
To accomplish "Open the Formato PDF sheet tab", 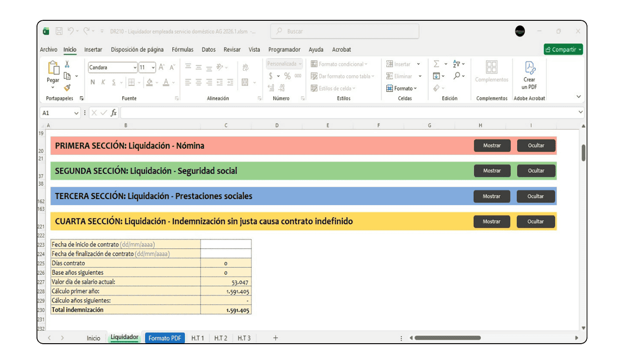I will pyautogui.click(x=165, y=338).
